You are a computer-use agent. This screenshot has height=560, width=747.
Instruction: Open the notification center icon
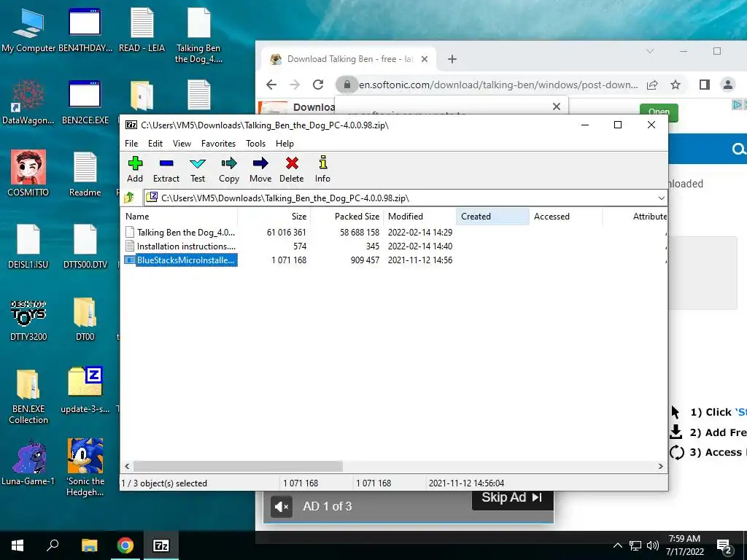(724, 545)
